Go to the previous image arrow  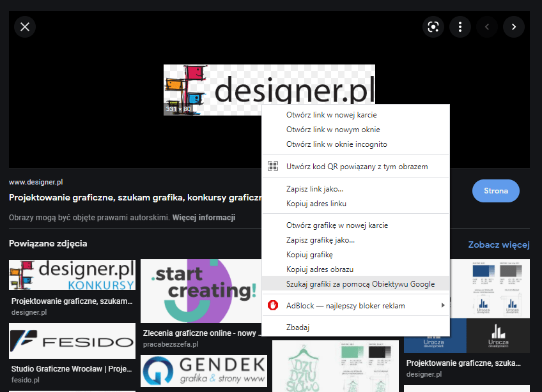487,27
